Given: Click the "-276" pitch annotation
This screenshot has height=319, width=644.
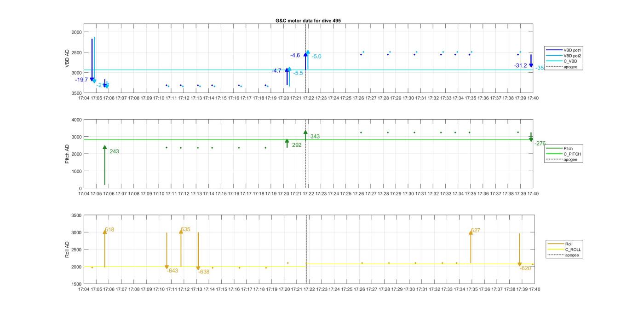Looking at the screenshot, I should click(x=540, y=144).
